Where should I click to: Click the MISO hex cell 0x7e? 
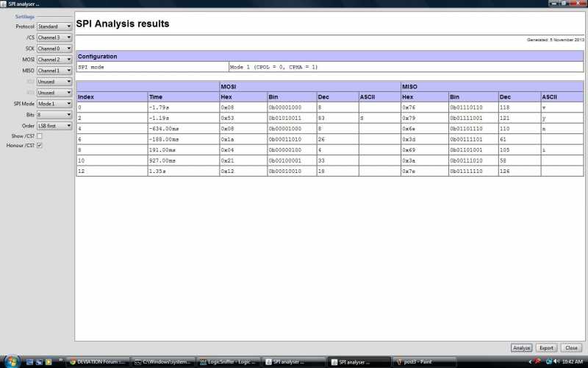425,171
